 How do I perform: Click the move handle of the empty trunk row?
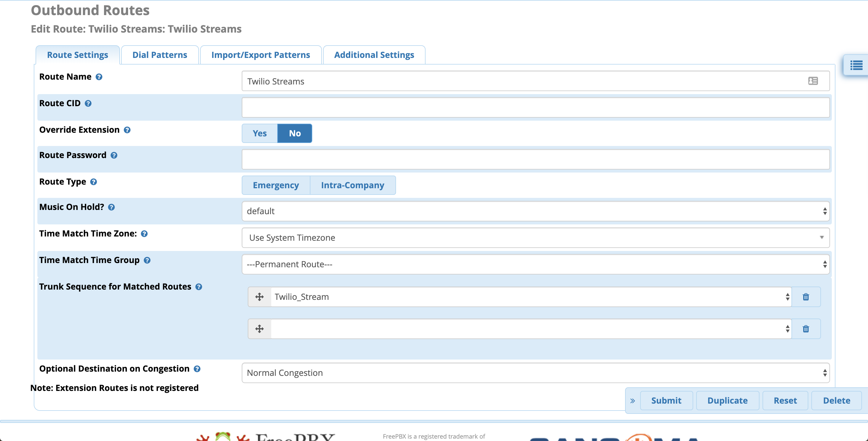coord(259,329)
